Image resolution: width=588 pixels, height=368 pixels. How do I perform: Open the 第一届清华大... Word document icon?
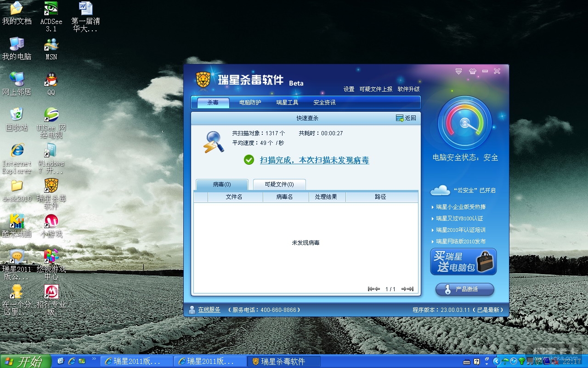(x=85, y=17)
